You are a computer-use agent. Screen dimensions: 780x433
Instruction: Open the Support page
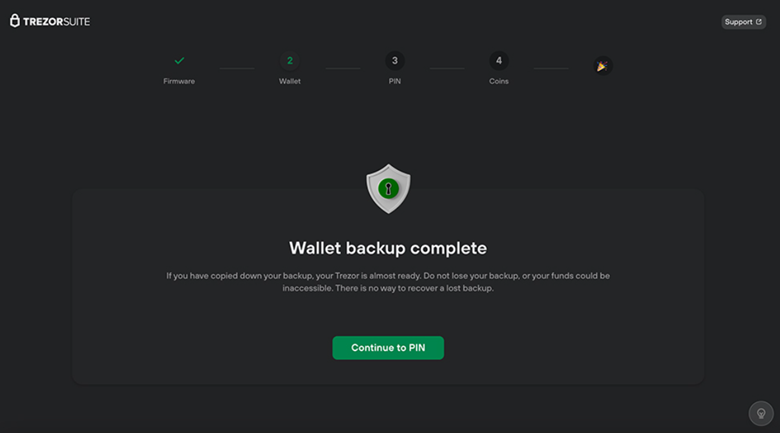click(x=738, y=22)
